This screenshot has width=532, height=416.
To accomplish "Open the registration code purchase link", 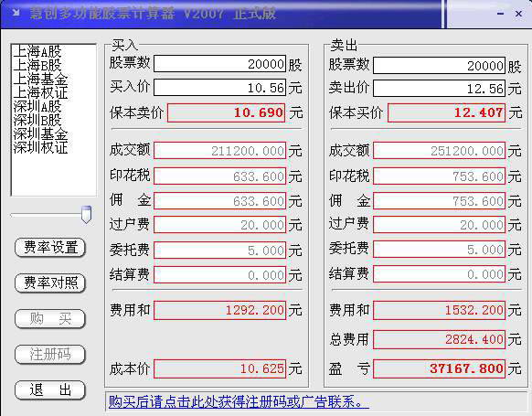I will pyautogui.click(x=239, y=402).
